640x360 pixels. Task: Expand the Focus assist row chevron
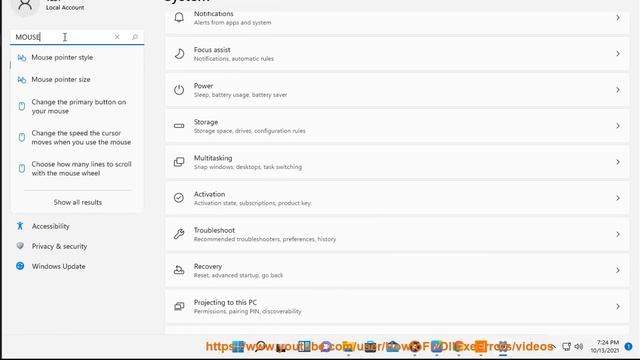618,54
